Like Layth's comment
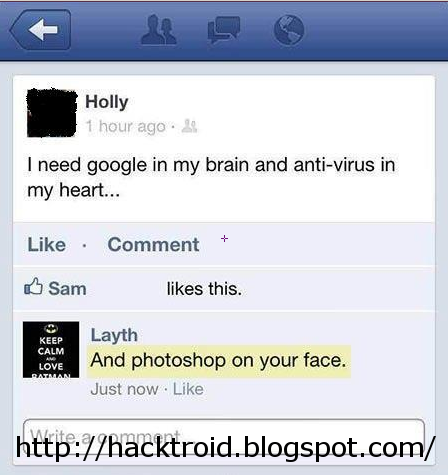The width and height of the screenshot is (448, 475). [x=188, y=389]
